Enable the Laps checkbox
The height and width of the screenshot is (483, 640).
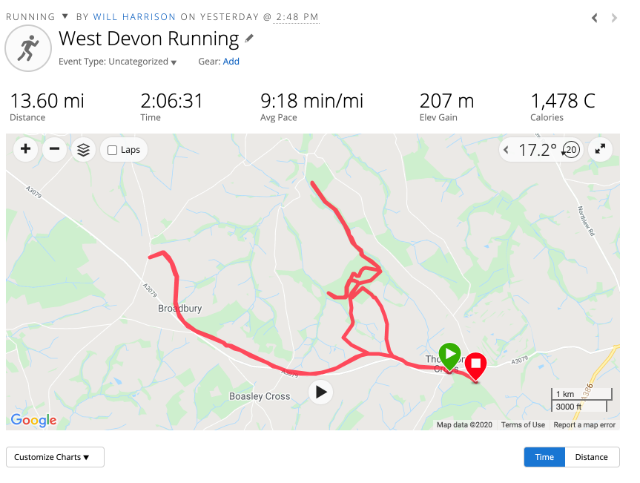point(112,150)
